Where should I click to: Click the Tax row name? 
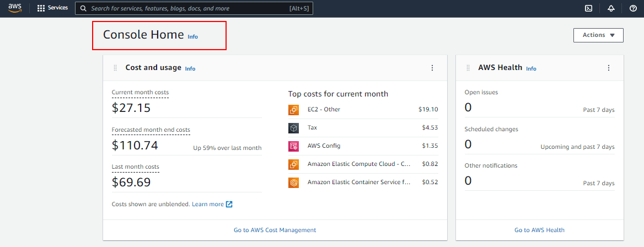point(312,127)
